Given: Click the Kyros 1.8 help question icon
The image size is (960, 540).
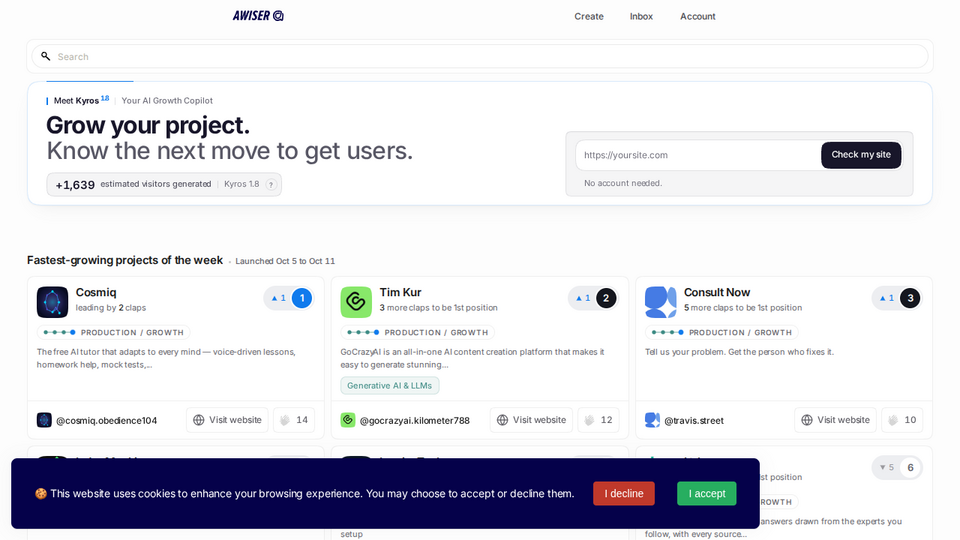Looking at the screenshot, I should point(271,184).
